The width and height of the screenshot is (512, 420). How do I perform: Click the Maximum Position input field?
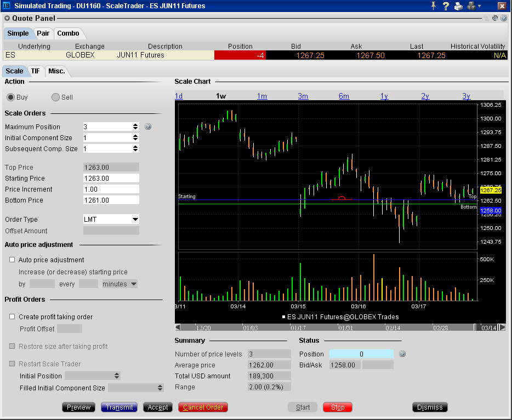tap(107, 126)
